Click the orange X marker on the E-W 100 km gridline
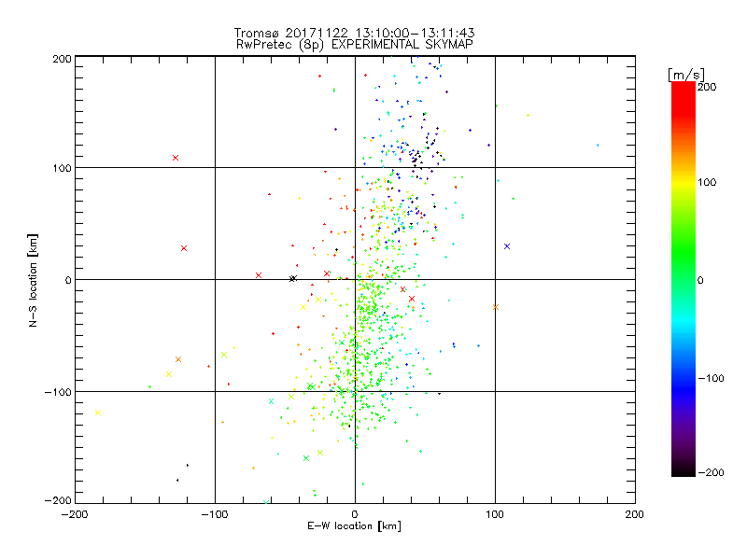The image size is (747, 560). [x=496, y=307]
